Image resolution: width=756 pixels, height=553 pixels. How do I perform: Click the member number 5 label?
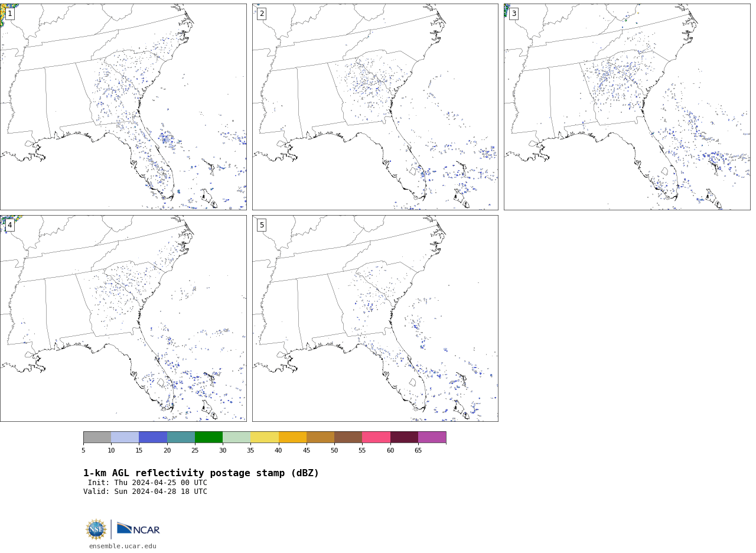point(262,225)
